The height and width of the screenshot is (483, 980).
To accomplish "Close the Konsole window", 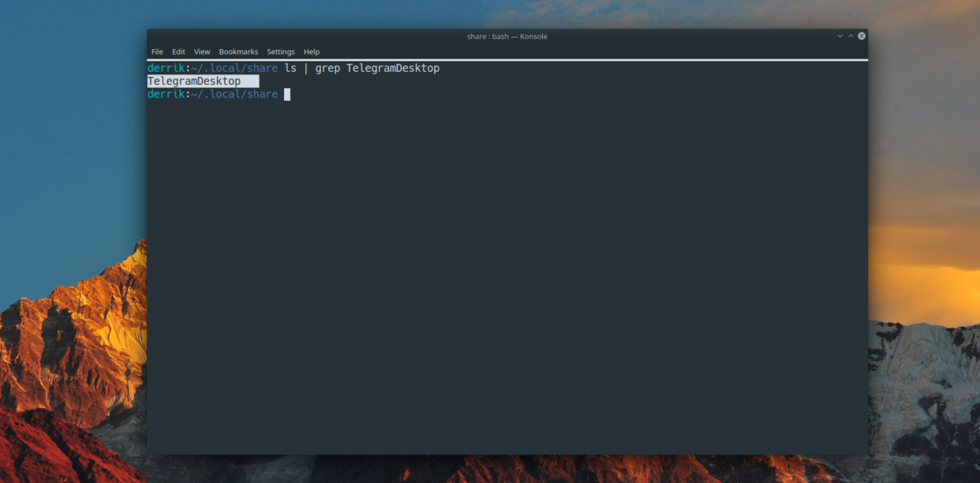I will [x=862, y=36].
